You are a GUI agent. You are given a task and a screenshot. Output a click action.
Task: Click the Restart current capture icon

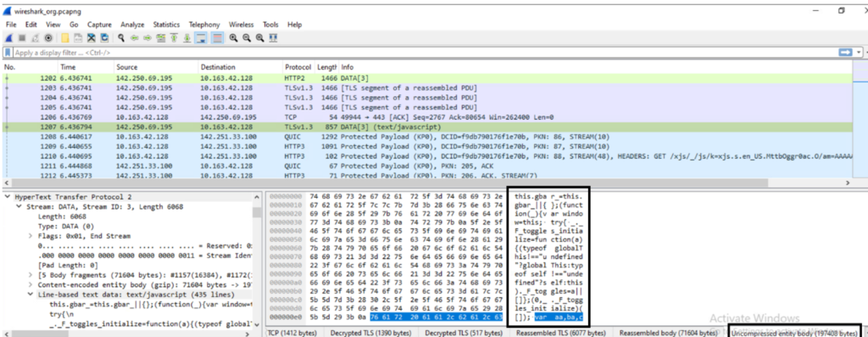35,37
